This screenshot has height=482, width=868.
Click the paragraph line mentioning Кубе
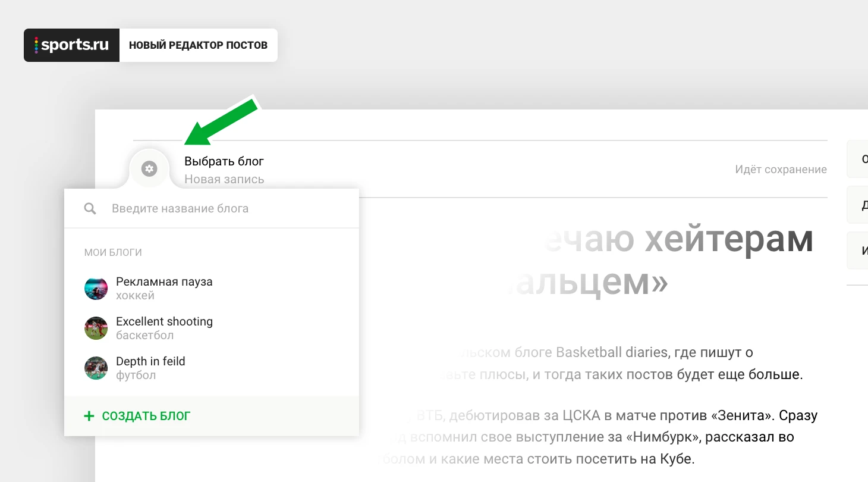click(537, 459)
